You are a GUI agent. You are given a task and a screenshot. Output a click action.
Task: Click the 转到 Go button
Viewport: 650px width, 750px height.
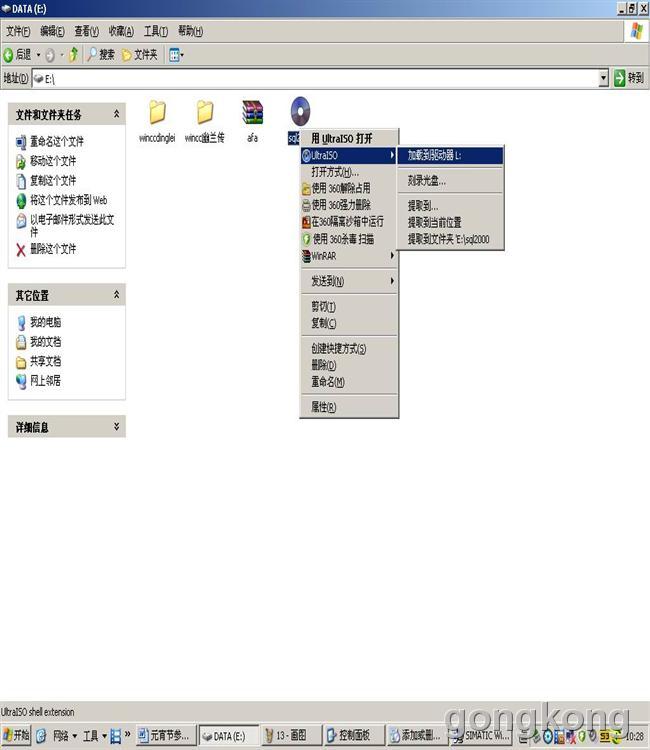[629, 78]
